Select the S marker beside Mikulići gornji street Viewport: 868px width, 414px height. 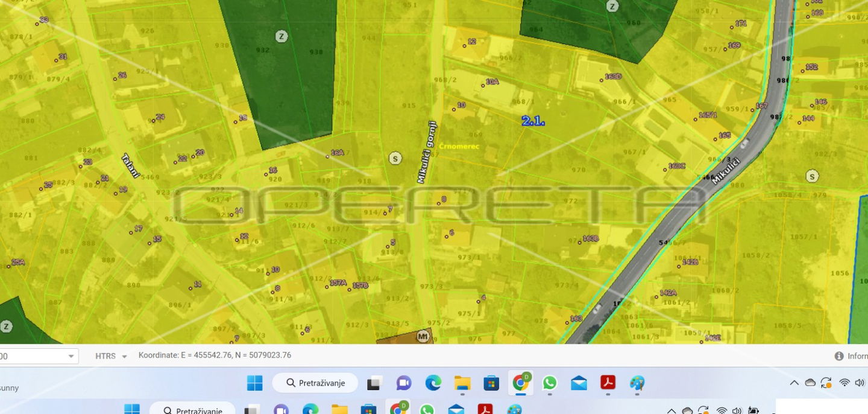tap(395, 158)
